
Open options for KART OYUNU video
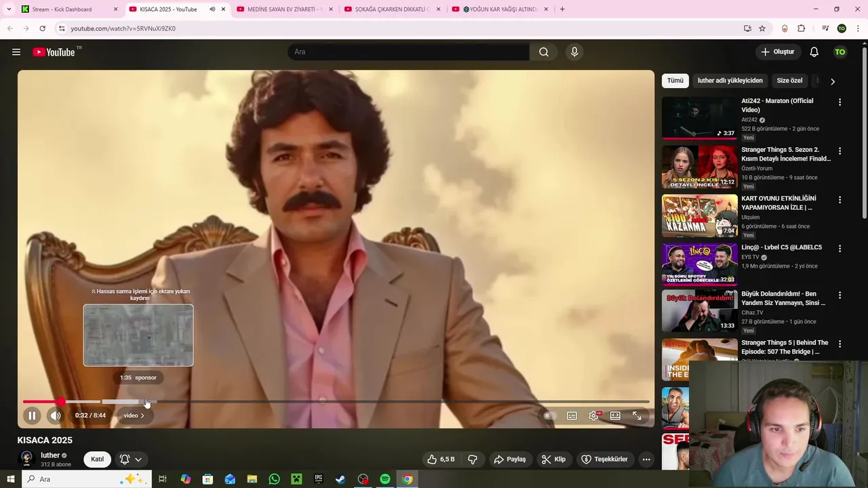pos(840,200)
